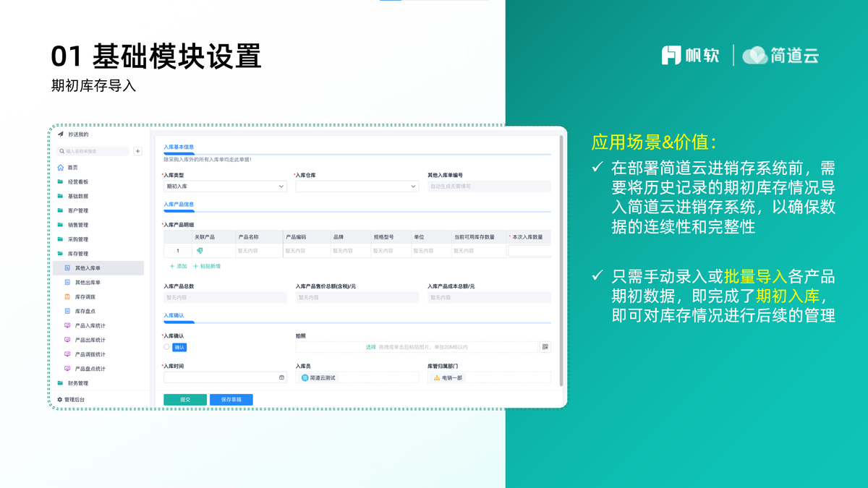This screenshot has height=488, width=868.
Task: Click the 产品盘点统计 dashboard icon
Action: pyautogui.click(x=67, y=369)
